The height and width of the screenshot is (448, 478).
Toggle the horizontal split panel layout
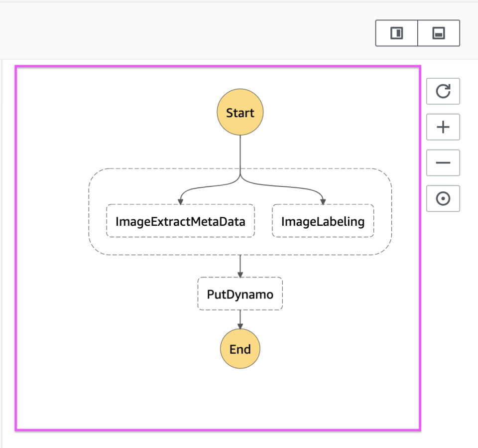point(438,33)
